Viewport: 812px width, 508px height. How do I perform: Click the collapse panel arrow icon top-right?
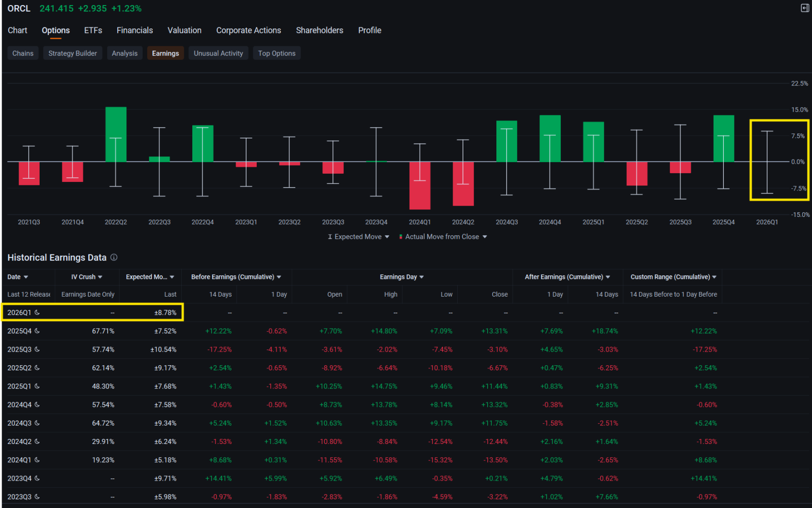804,8
